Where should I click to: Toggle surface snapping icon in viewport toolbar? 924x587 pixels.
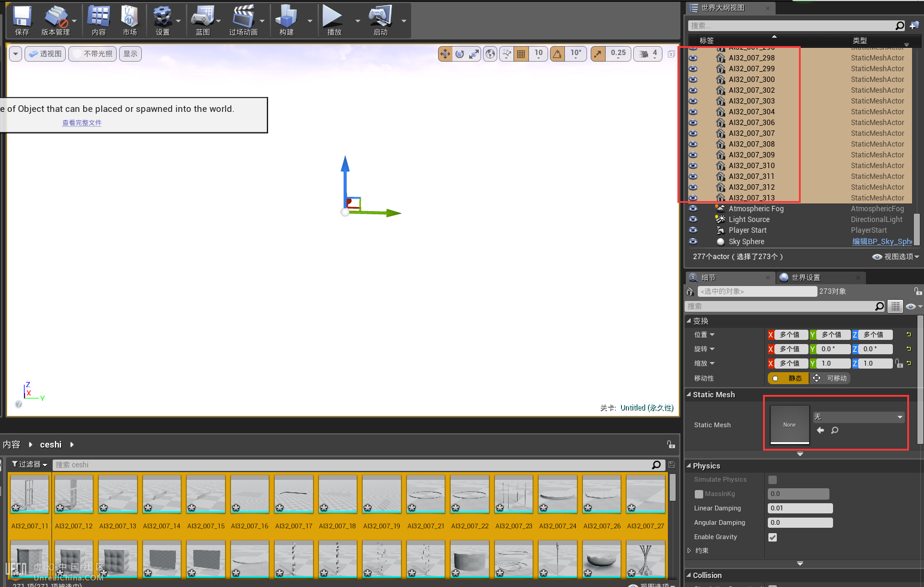coord(507,54)
